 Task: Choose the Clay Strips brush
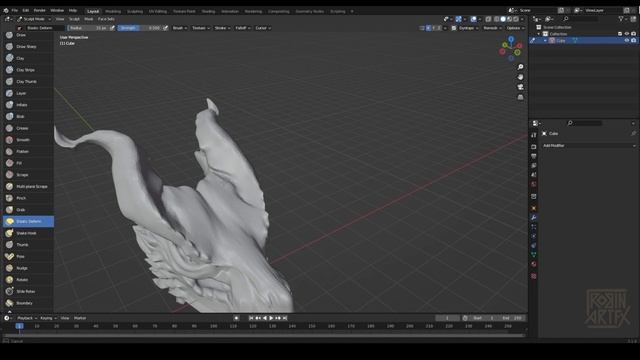point(28,70)
